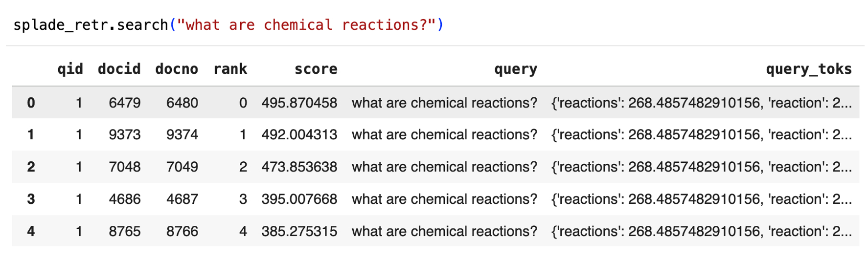Click the docno column header
This screenshot has height=261, width=868.
[177, 69]
